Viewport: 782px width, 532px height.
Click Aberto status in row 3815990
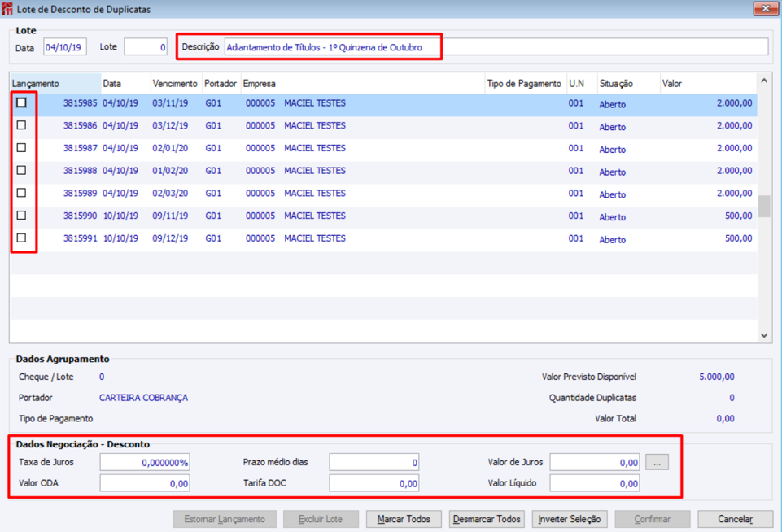613,217
